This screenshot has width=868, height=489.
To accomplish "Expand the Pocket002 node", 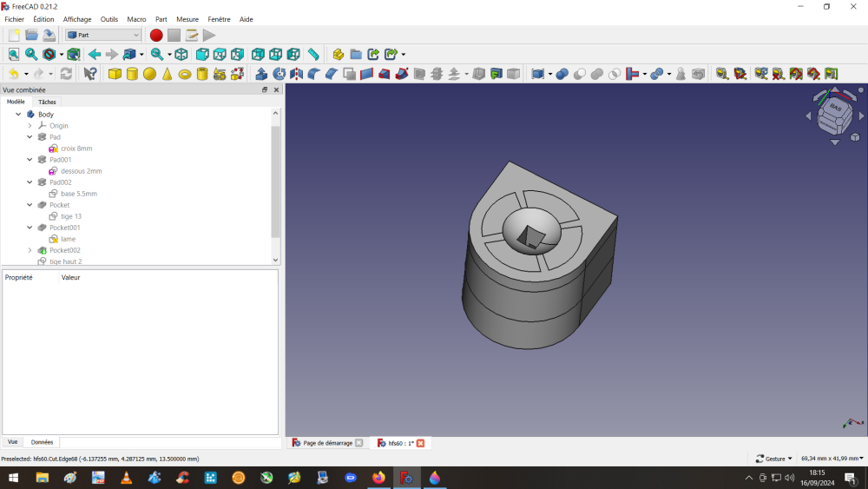I will [x=30, y=250].
